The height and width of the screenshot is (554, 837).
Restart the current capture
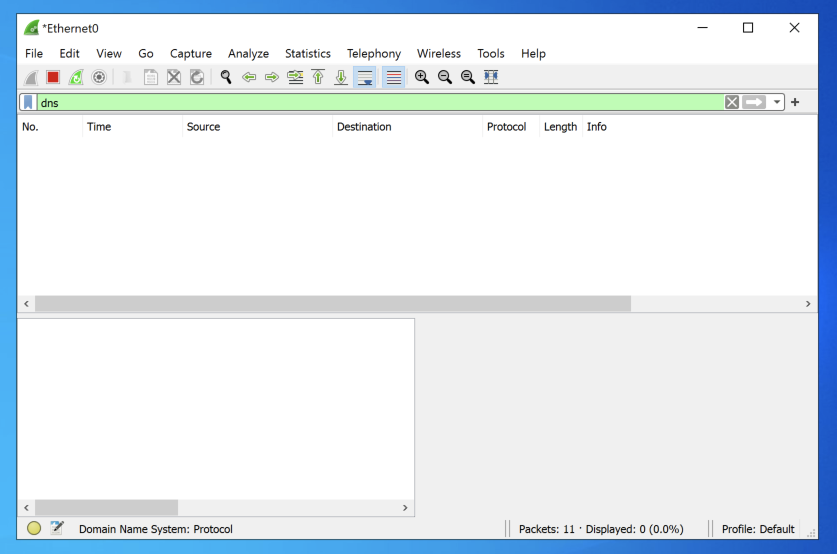(x=76, y=77)
